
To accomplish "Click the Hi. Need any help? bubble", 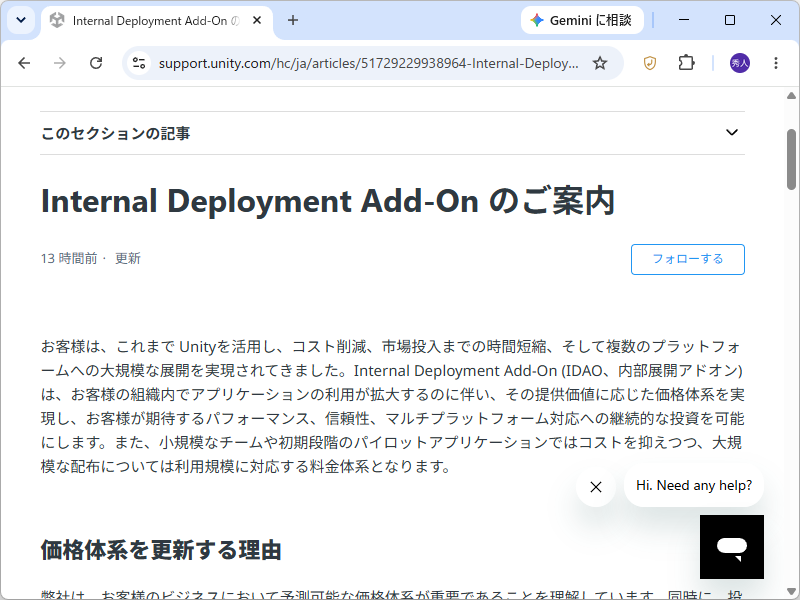I will 694,485.
